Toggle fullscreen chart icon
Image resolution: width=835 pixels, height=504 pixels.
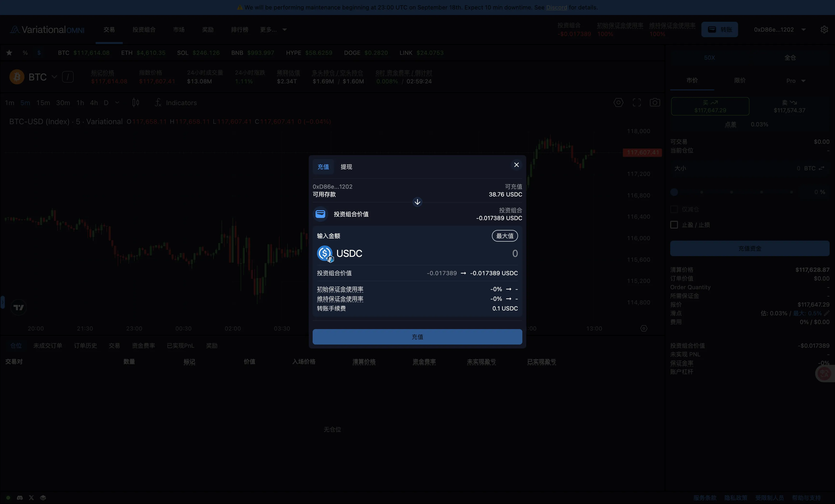pyautogui.click(x=637, y=102)
